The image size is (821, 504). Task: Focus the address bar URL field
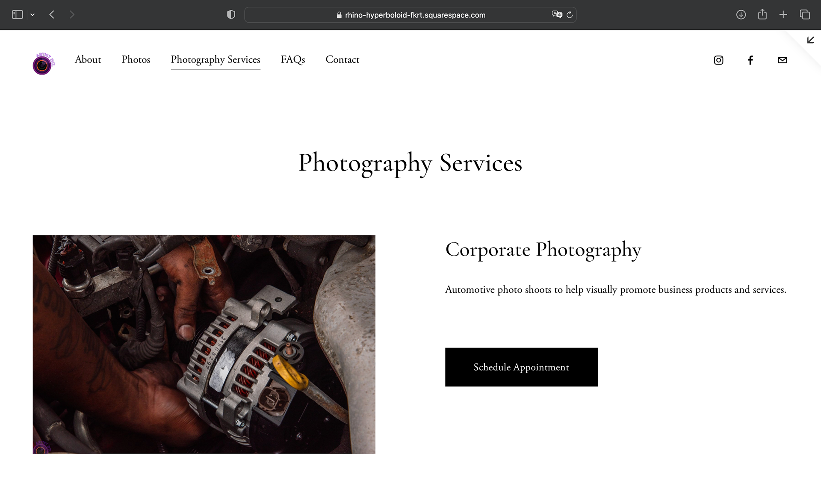410,15
